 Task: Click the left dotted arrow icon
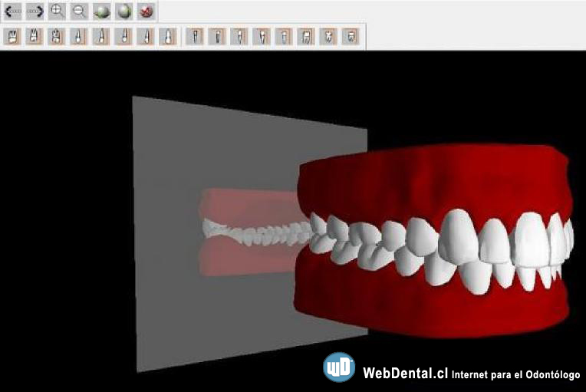(12, 12)
